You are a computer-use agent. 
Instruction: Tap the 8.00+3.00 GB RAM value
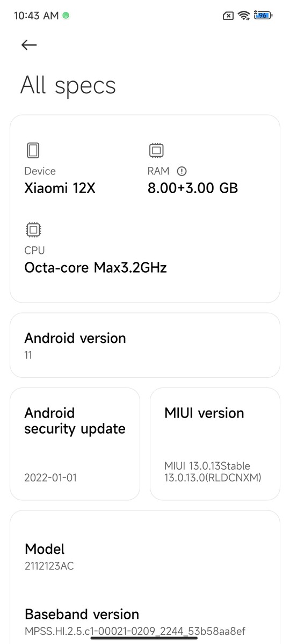tap(193, 188)
